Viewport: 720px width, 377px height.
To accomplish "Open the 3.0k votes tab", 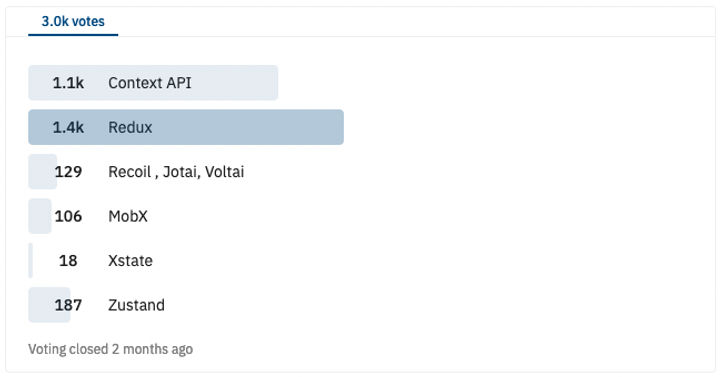I will tap(73, 22).
